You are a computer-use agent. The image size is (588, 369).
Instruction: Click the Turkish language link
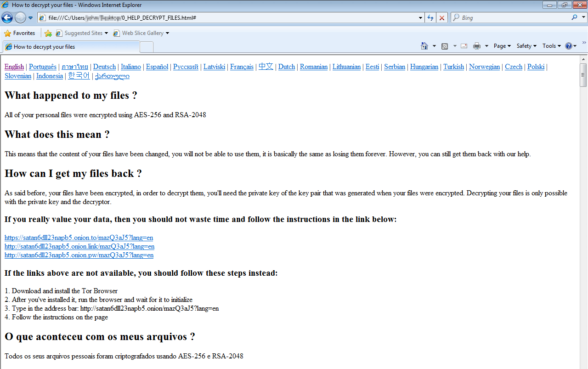pyautogui.click(x=454, y=67)
